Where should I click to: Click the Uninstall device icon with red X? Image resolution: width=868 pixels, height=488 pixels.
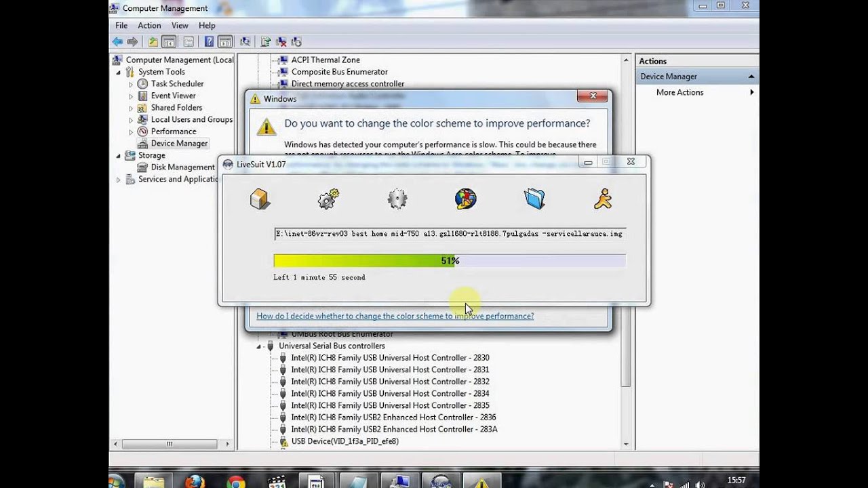click(281, 42)
